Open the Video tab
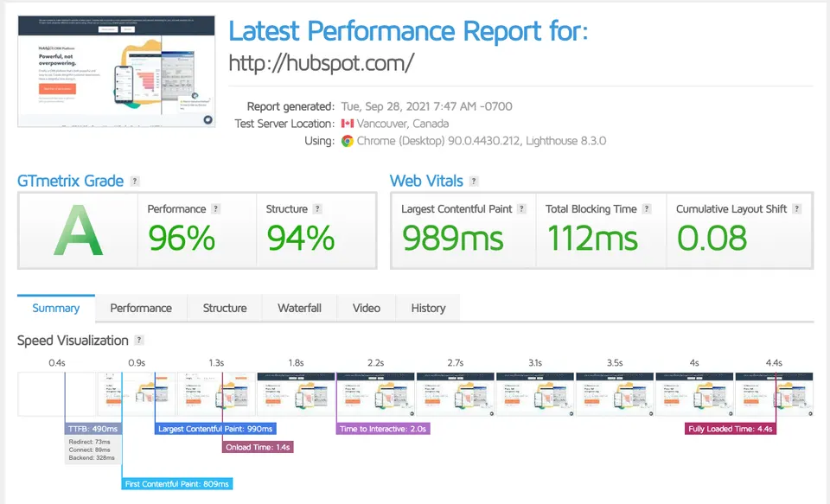 (x=367, y=308)
